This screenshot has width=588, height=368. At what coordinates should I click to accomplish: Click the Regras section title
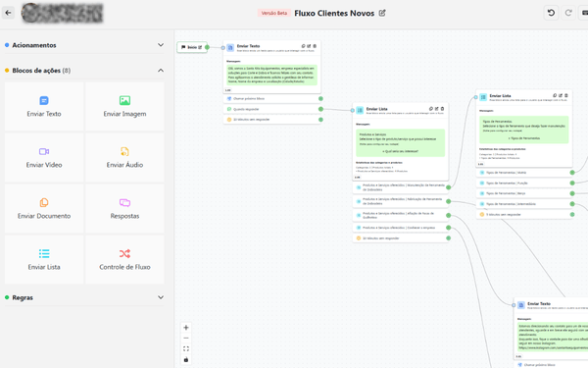[23, 297]
